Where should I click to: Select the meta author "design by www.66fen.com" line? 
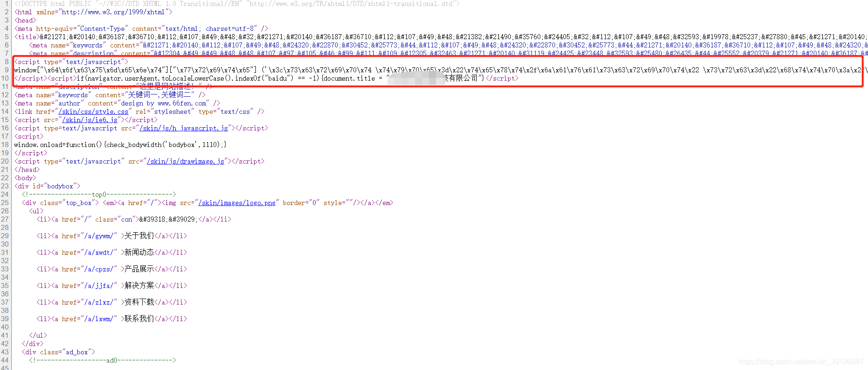(x=117, y=103)
